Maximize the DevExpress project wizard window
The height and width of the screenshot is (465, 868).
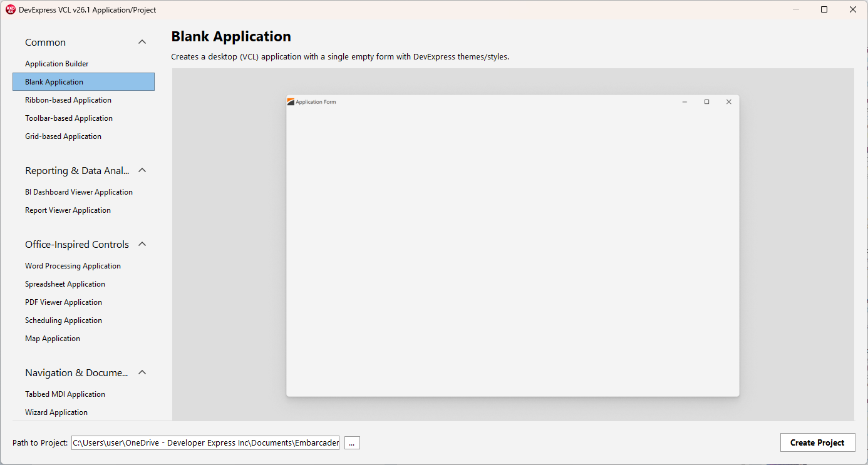(x=824, y=9)
